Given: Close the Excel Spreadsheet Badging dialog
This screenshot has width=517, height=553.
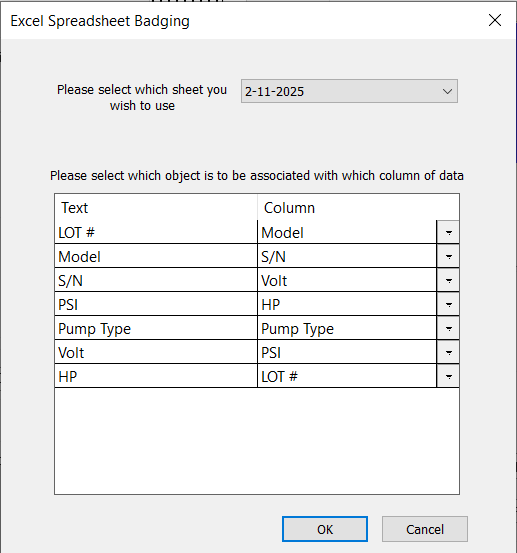Looking at the screenshot, I should 495,20.
